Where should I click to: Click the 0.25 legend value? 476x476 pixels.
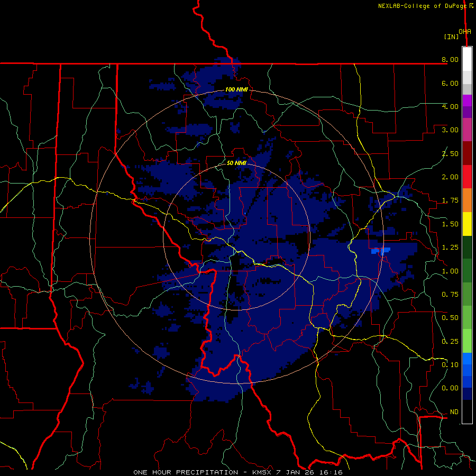tap(450, 342)
